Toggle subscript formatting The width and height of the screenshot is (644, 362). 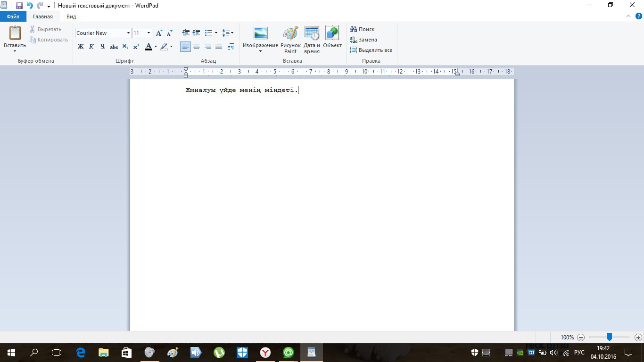tap(125, 47)
